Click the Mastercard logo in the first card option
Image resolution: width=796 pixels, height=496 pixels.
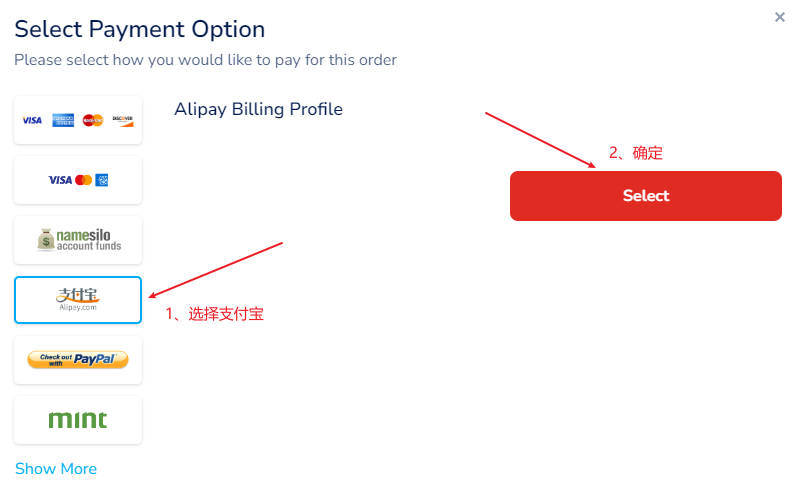pos(93,120)
